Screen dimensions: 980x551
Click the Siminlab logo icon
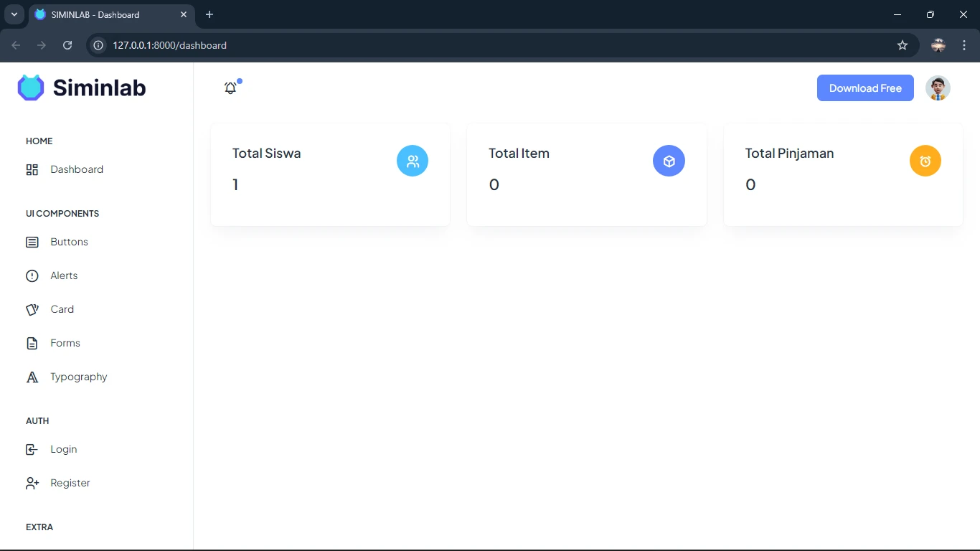(x=31, y=88)
